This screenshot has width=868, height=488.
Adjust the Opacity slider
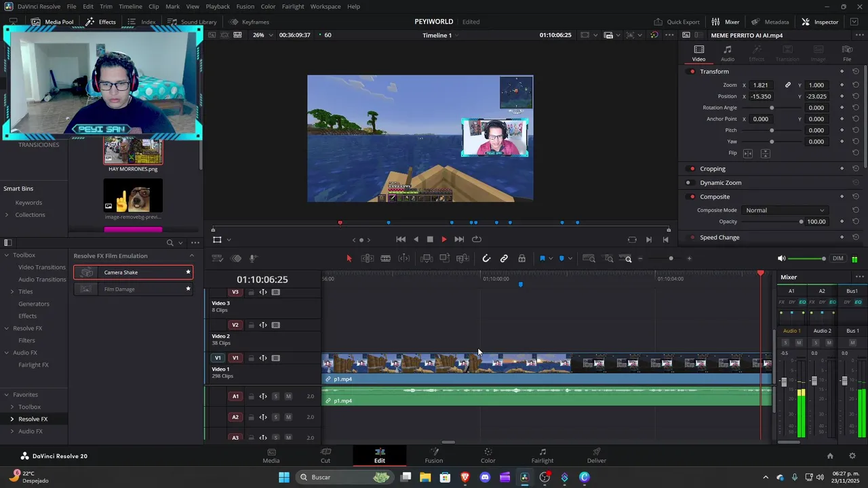(x=801, y=222)
